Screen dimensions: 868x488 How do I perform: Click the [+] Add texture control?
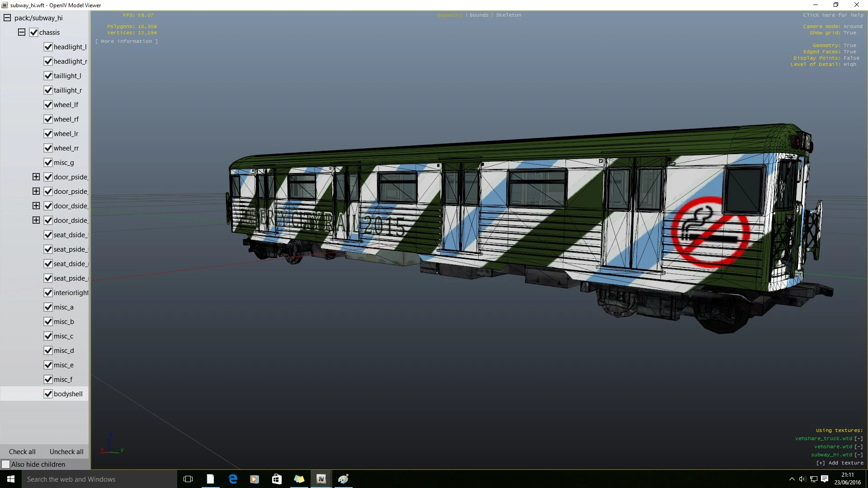click(821, 463)
